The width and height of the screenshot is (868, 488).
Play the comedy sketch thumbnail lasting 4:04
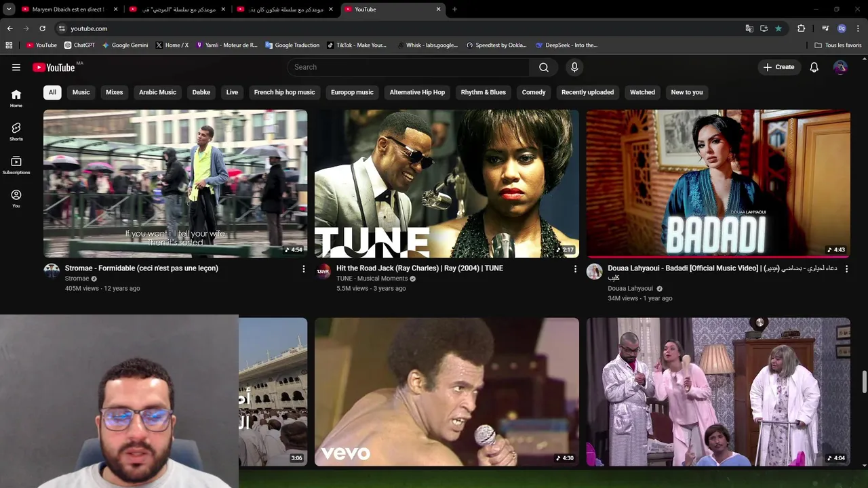pos(718,392)
